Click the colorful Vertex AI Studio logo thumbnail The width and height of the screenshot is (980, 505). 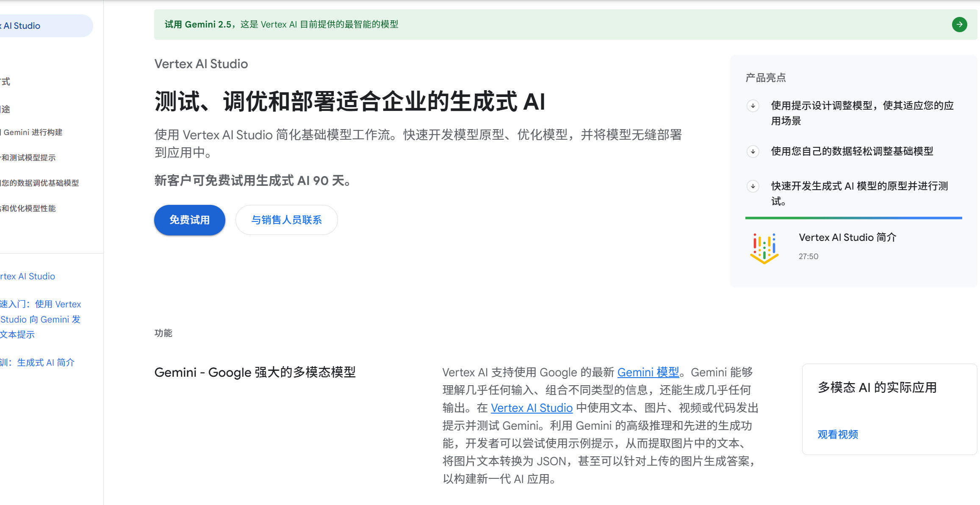click(764, 248)
